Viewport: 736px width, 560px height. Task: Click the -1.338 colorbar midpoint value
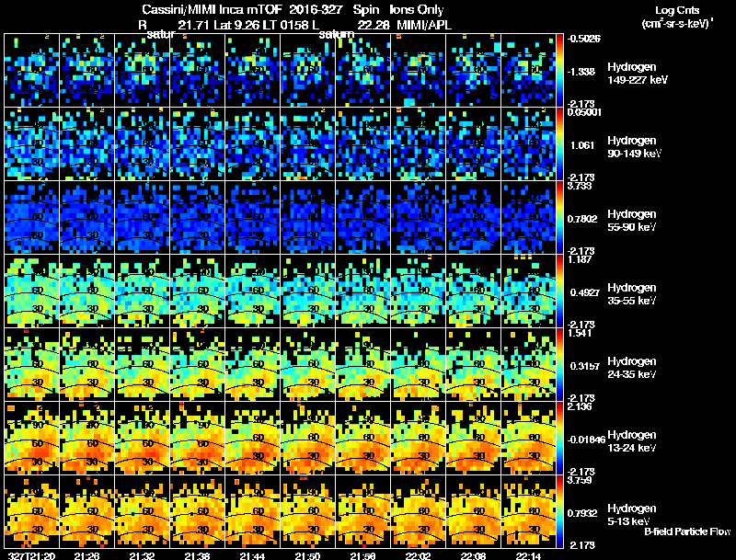tap(581, 72)
